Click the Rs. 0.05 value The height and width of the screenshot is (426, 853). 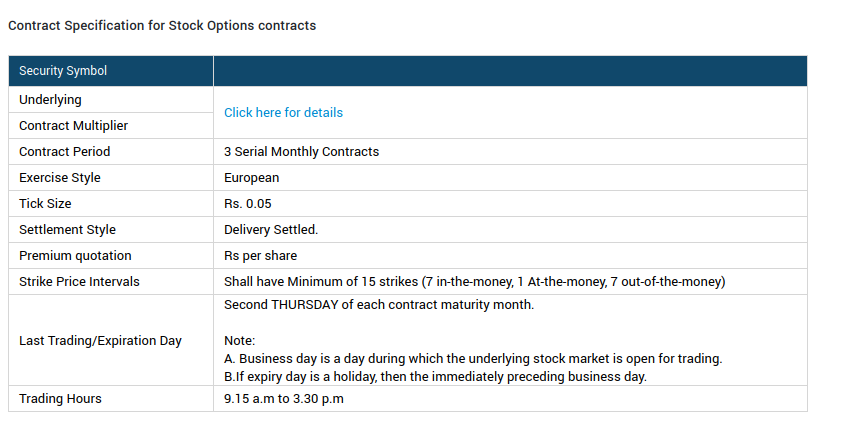248,203
